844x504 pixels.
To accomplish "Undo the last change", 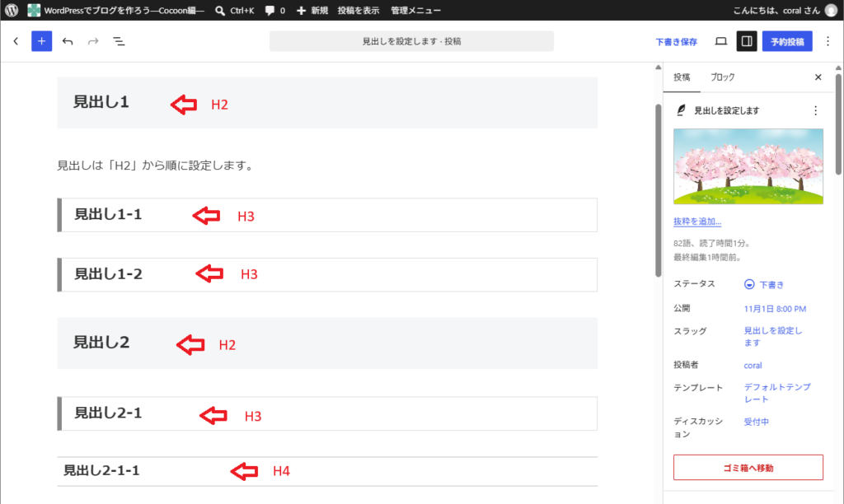I will [68, 41].
